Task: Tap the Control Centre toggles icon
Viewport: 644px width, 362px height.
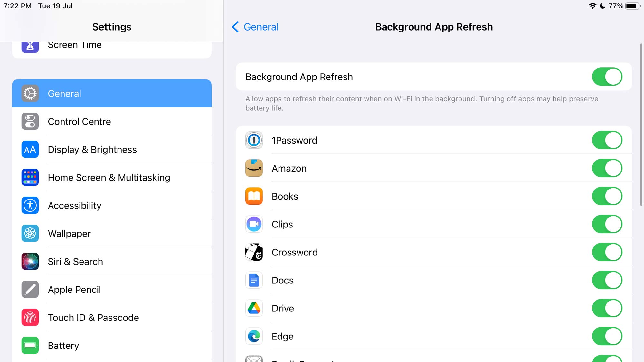Action: tap(30, 121)
